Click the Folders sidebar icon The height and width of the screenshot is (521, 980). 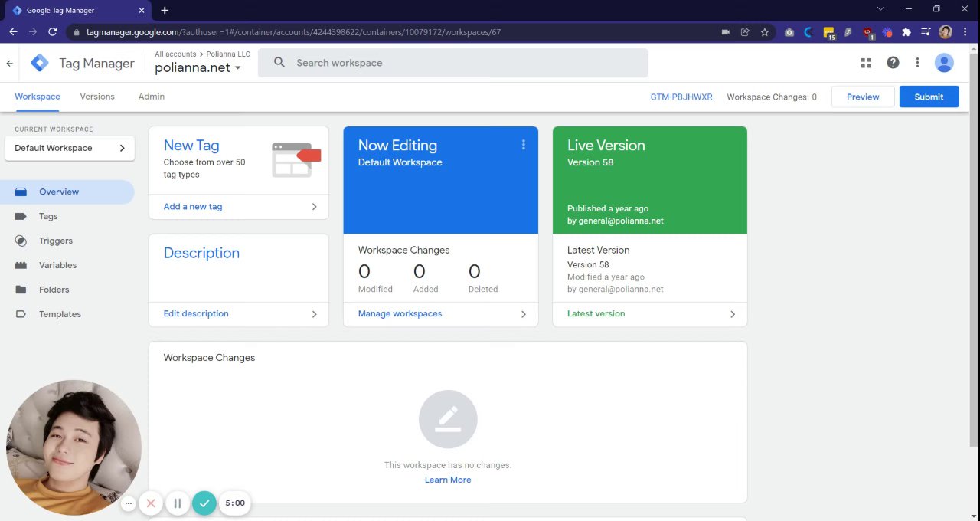[x=21, y=290]
